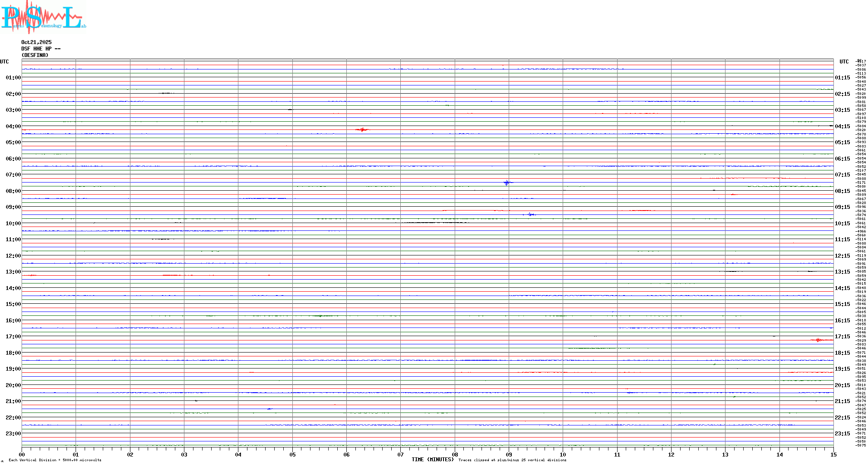868x466 pixels.
Task: Click the traces clipped footnote text
Action: (x=512, y=460)
